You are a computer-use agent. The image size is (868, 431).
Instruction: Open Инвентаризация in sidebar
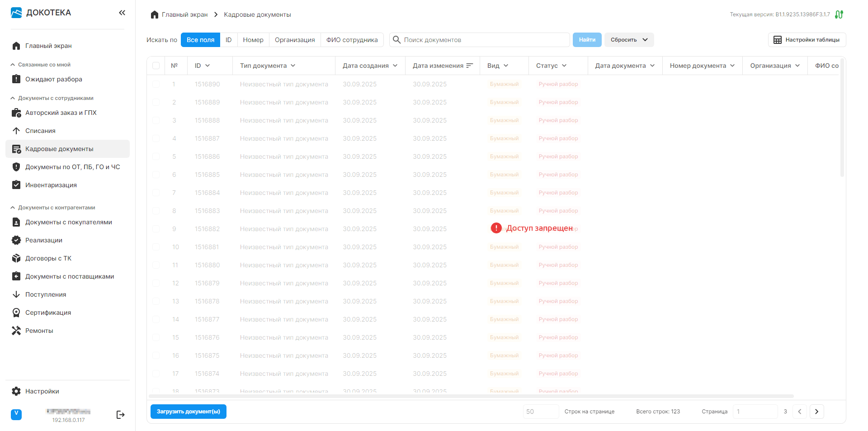pyautogui.click(x=51, y=185)
